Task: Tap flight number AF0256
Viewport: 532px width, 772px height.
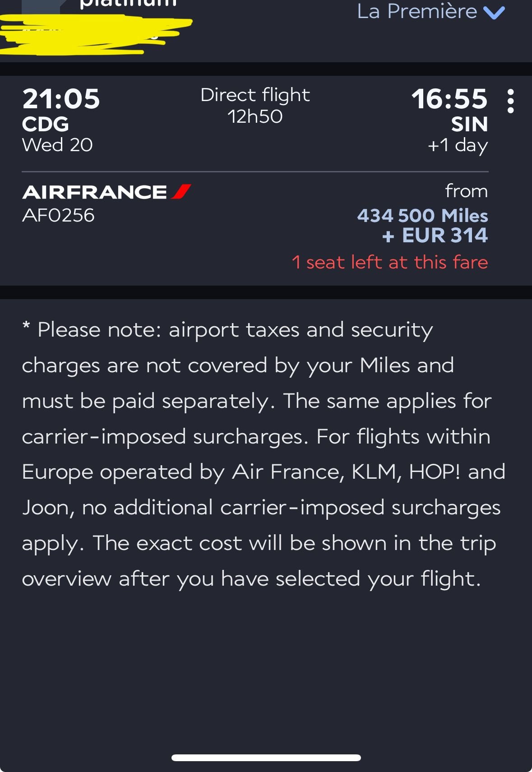Action: point(58,215)
